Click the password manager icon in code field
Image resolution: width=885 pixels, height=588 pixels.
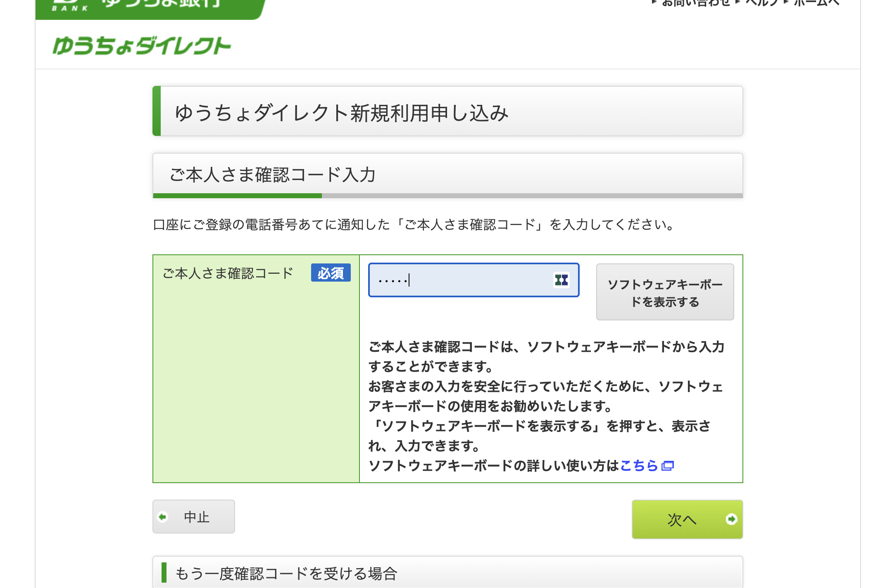coord(561,280)
